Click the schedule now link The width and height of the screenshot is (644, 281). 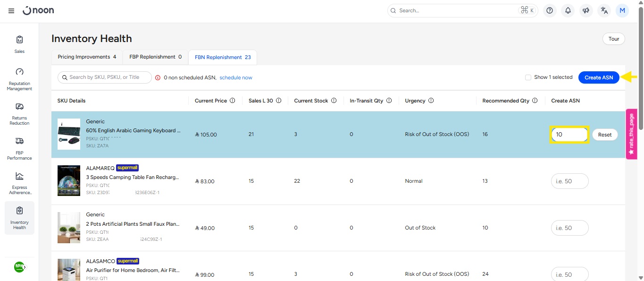point(235,77)
